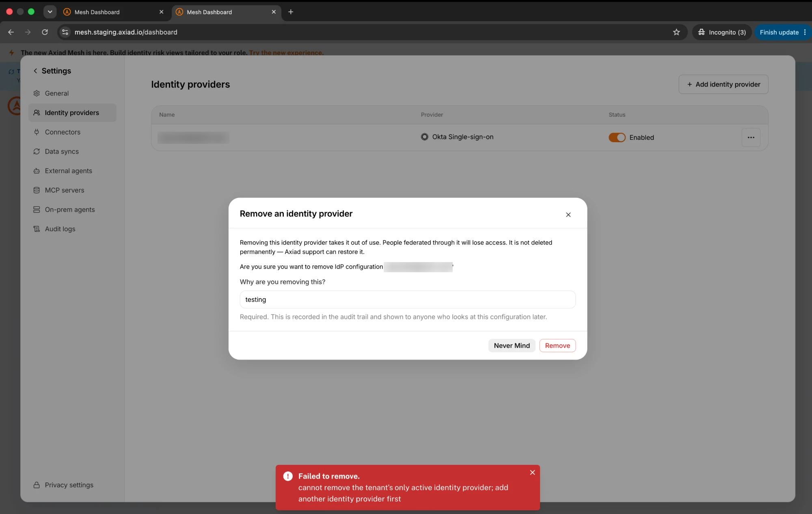Click the Incognito (3) indicator

[x=722, y=32]
